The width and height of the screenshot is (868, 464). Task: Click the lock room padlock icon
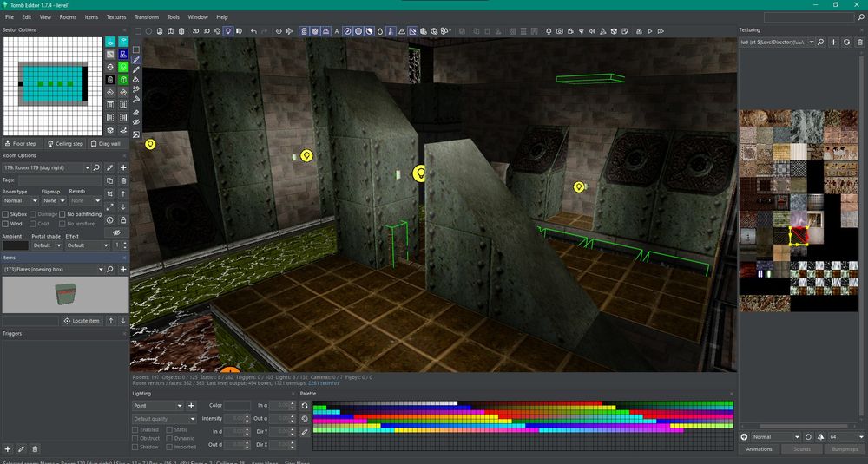[x=123, y=220]
